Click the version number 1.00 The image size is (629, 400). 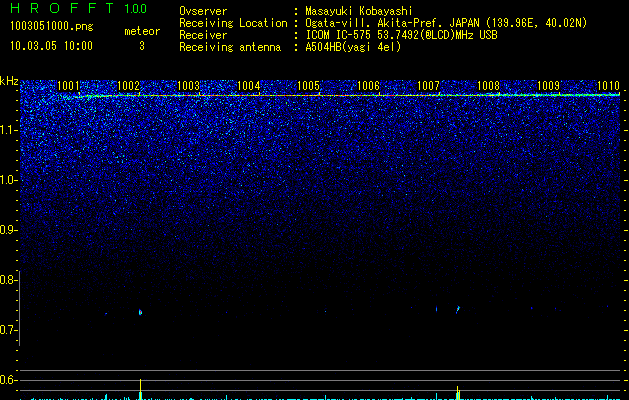pos(136,9)
